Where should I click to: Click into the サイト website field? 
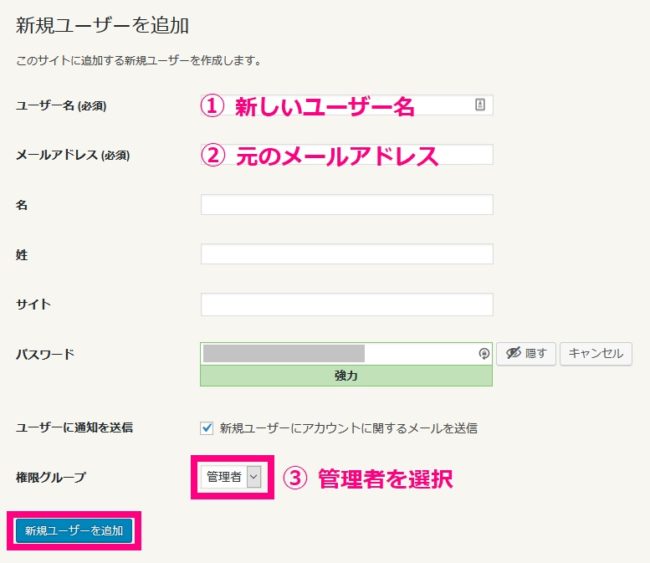[x=347, y=304]
